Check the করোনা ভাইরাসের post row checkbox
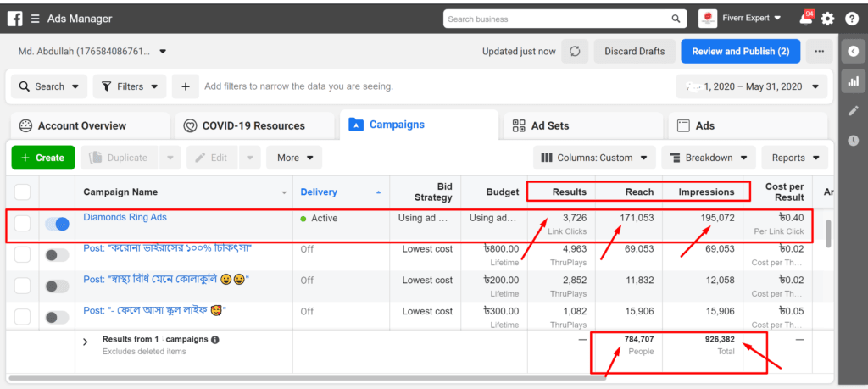Image resolution: width=868 pixels, height=389 pixels. pos(22,254)
